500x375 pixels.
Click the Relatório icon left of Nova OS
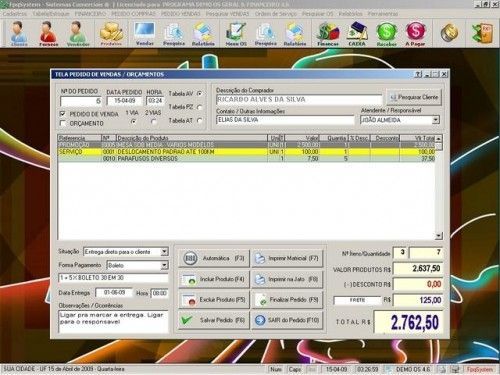pyautogui.click(x=203, y=33)
